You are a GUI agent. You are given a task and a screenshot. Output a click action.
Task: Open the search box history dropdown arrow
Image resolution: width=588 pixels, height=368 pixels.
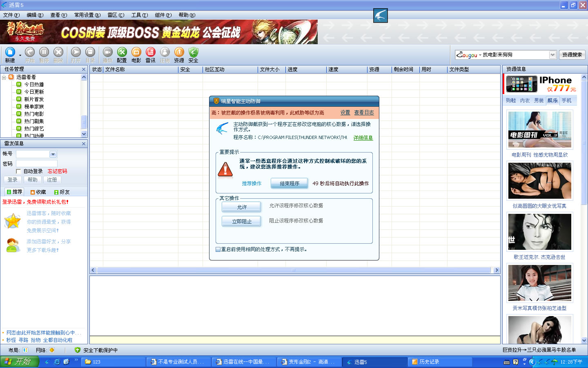pyautogui.click(x=552, y=55)
